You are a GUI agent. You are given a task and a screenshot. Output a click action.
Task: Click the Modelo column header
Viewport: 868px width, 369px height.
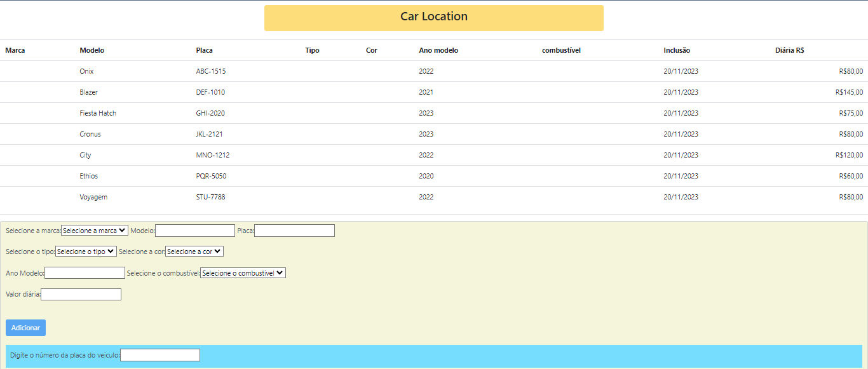92,50
